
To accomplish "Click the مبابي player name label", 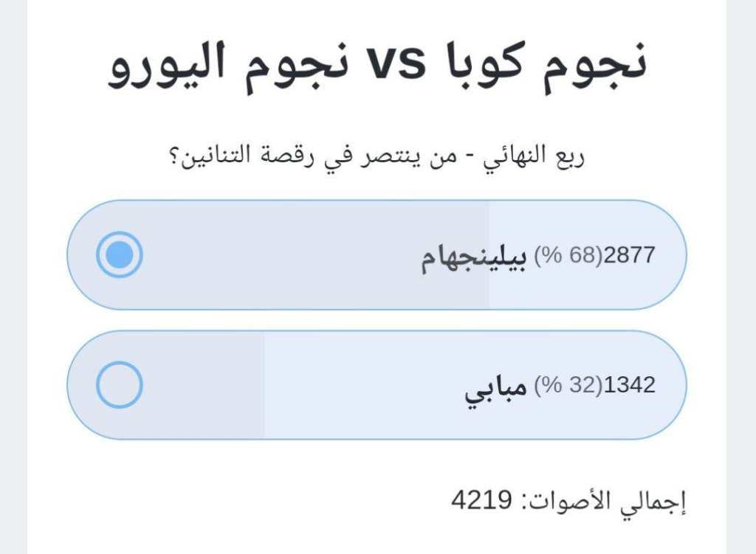I will pos(495,387).
